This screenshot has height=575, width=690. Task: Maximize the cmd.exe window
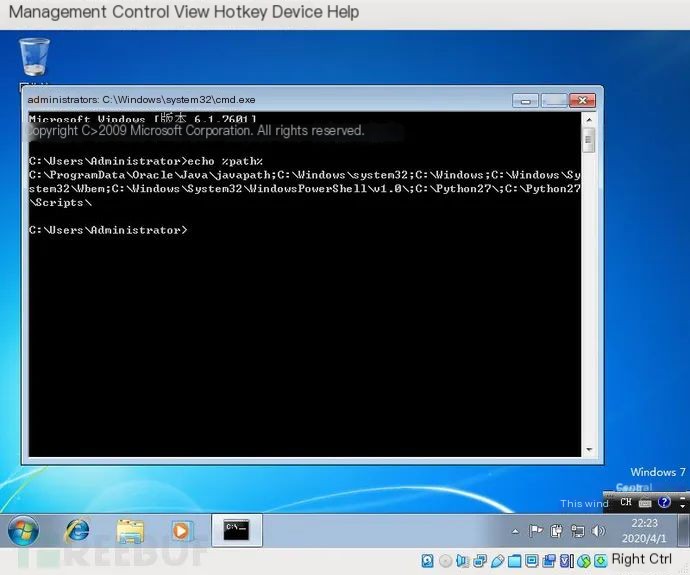tap(554, 101)
